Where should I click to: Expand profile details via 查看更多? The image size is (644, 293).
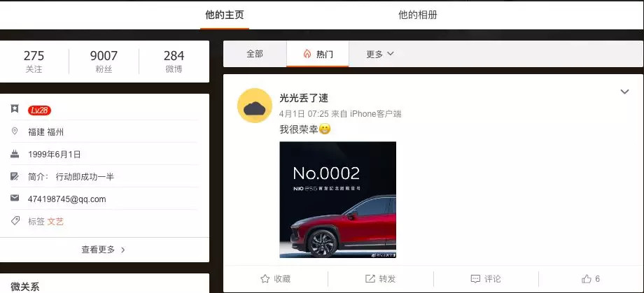(103, 250)
